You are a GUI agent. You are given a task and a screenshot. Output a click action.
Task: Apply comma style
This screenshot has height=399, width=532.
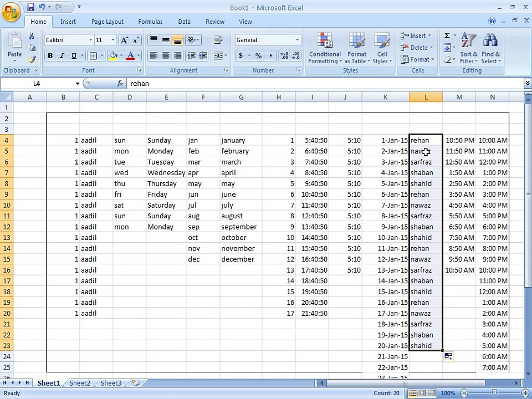click(270, 55)
